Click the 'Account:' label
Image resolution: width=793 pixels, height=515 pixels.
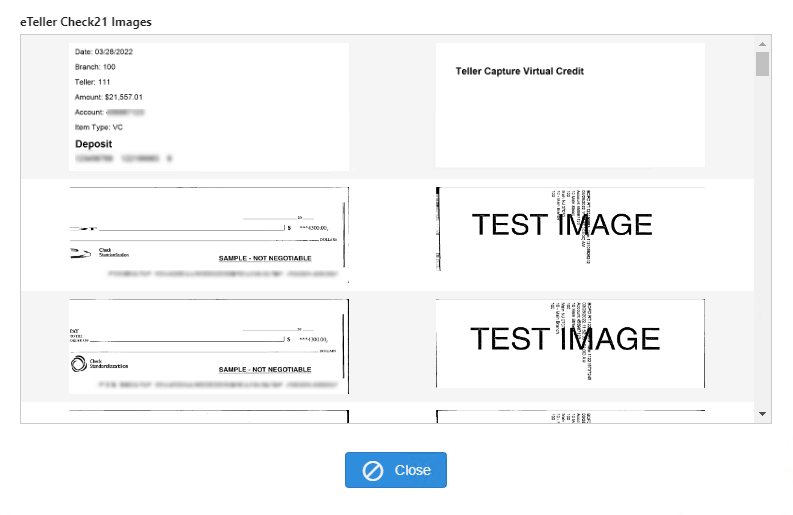click(x=89, y=112)
